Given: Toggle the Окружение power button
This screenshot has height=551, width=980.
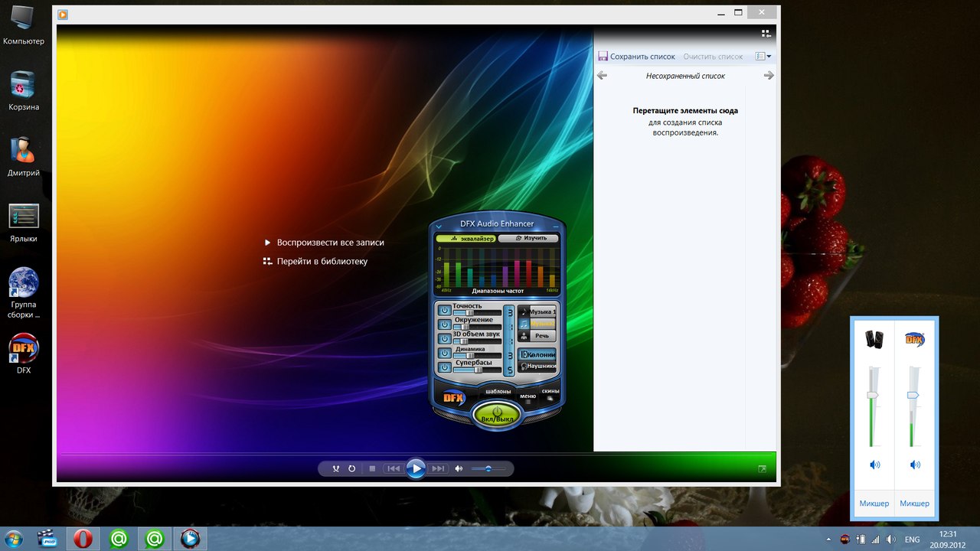Looking at the screenshot, I should (444, 324).
